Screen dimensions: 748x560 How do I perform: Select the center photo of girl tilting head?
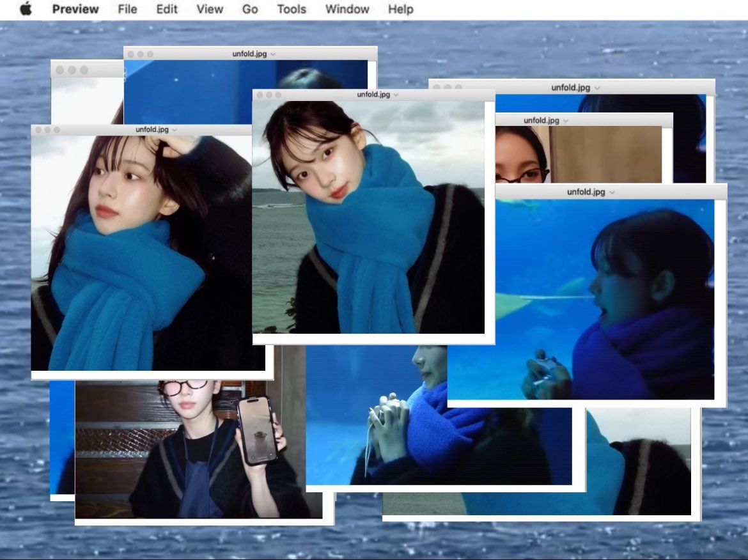368,217
